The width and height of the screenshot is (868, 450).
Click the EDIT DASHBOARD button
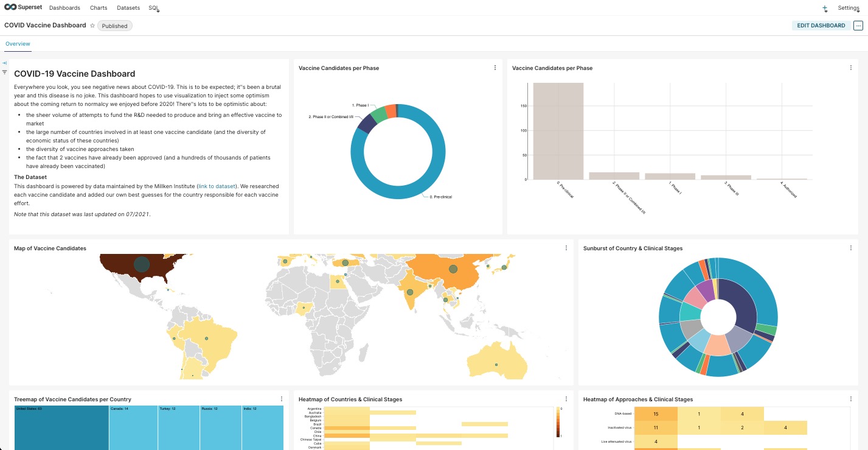[821, 26]
